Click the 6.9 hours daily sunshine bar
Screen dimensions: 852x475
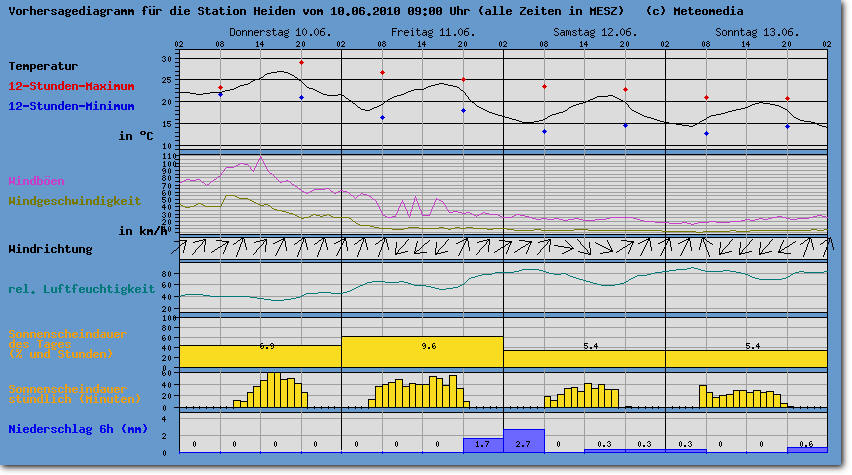click(260, 355)
